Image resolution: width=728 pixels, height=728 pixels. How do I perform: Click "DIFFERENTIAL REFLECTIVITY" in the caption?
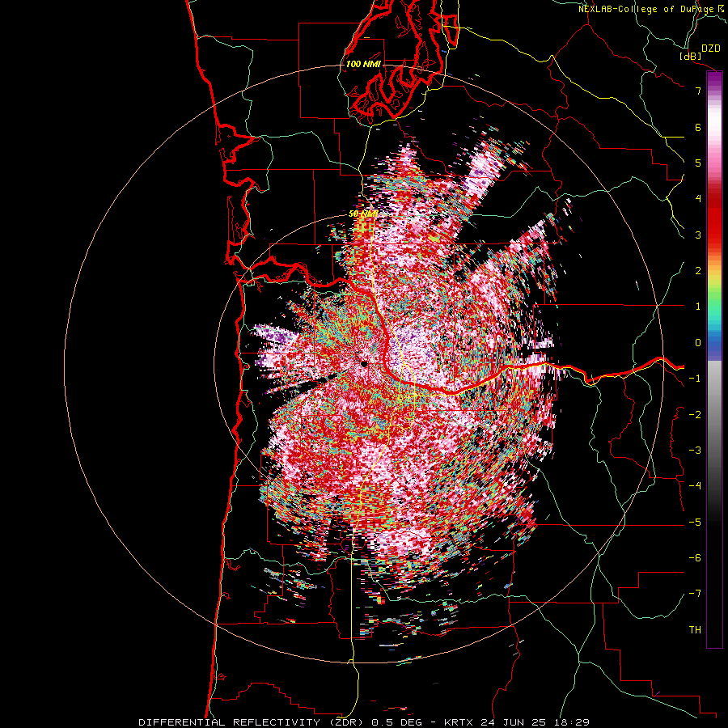pos(230,722)
